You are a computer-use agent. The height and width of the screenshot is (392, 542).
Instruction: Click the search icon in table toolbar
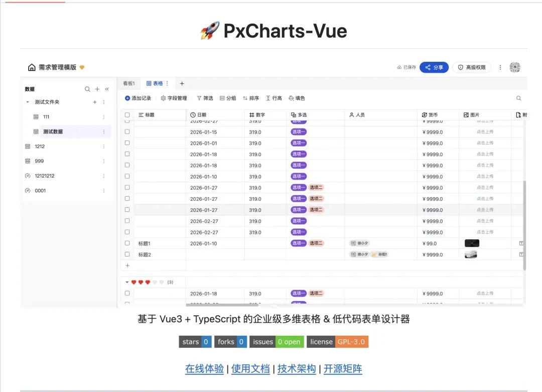coord(518,98)
